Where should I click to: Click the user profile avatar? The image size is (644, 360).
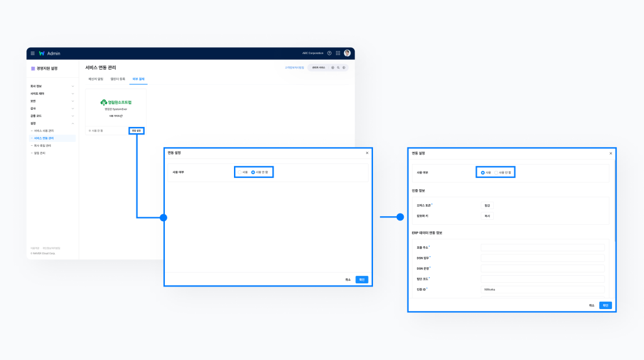347,53
